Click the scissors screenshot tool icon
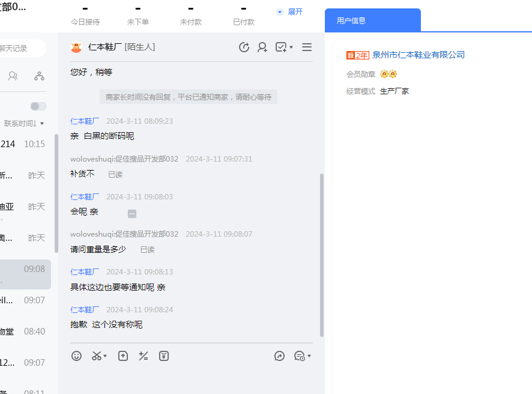This screenshot has height=394, width=532. tap(97, 356)
